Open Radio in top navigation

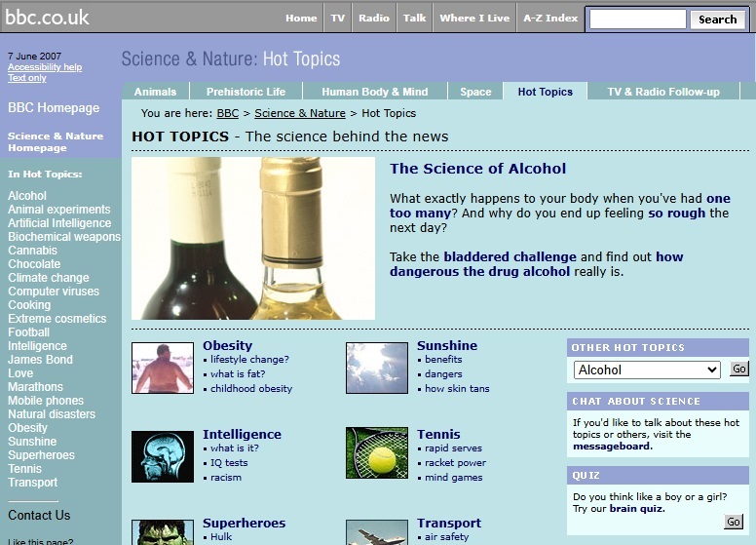click(374, 18)
